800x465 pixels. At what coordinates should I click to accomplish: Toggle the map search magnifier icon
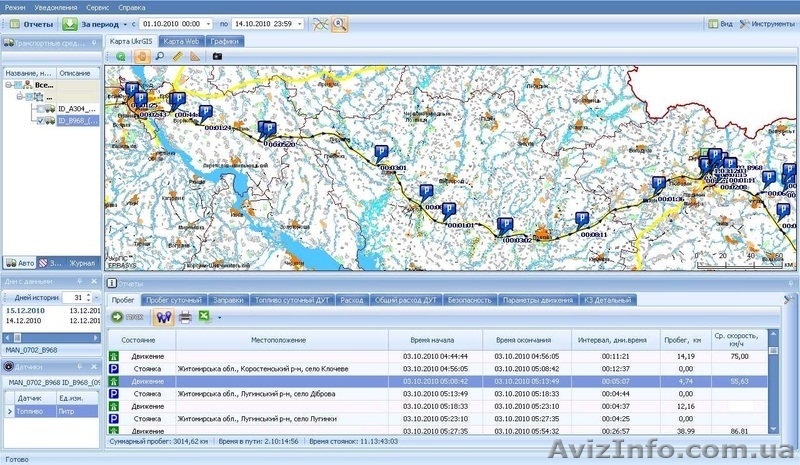coord(339,24)
